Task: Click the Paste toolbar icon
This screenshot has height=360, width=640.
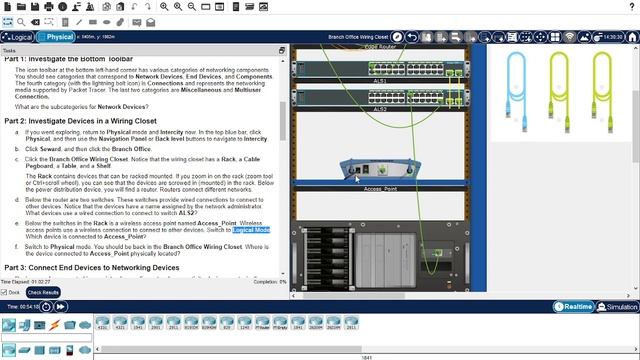Action: coord(120,7)
